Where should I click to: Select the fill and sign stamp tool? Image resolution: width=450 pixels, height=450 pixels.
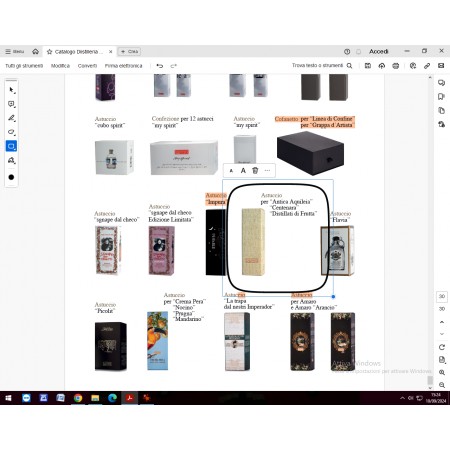pos(12,160)
